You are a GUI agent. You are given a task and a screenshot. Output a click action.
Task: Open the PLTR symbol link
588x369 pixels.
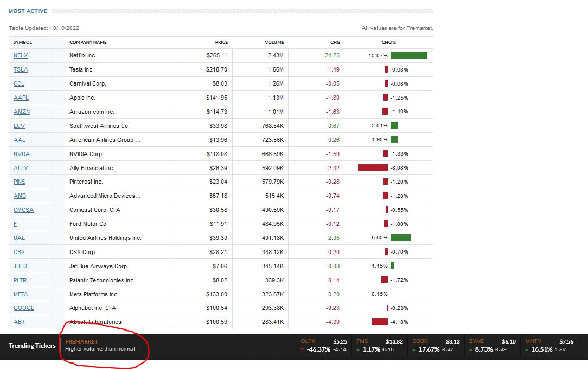tap(20, 280)
